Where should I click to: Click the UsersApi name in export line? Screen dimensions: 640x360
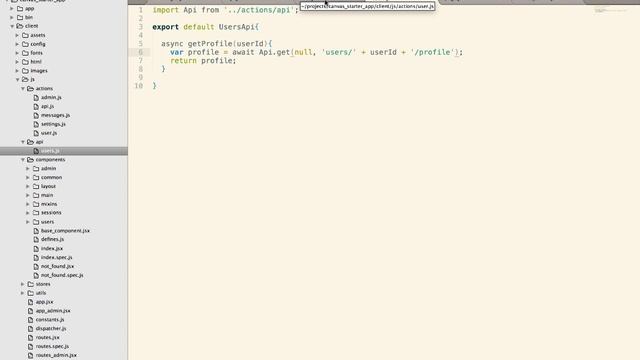(x=237, y=27)
